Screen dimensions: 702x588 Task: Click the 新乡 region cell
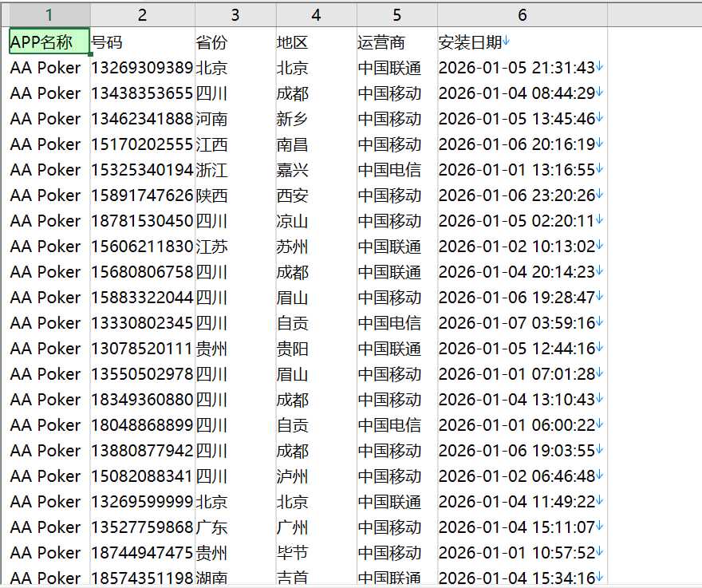pyautogui.click(x=316, y=119)
